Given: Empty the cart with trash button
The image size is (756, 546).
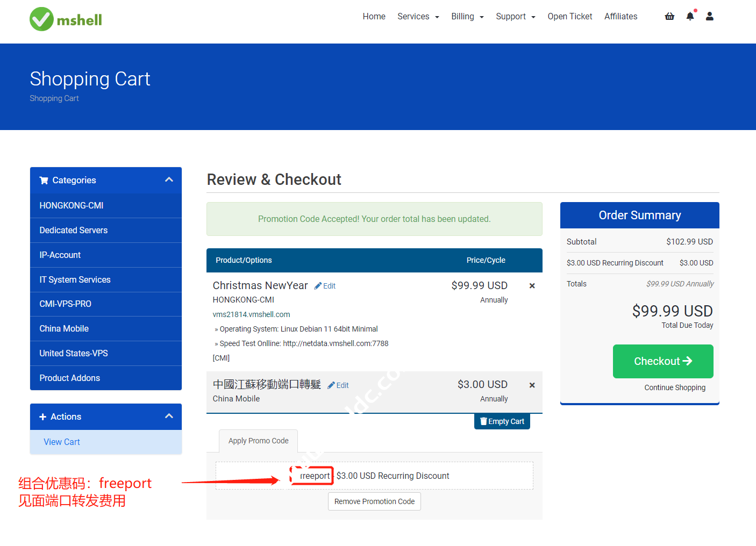Looking at the screenshot, I should pyautogui.click(x=502, y=421).
